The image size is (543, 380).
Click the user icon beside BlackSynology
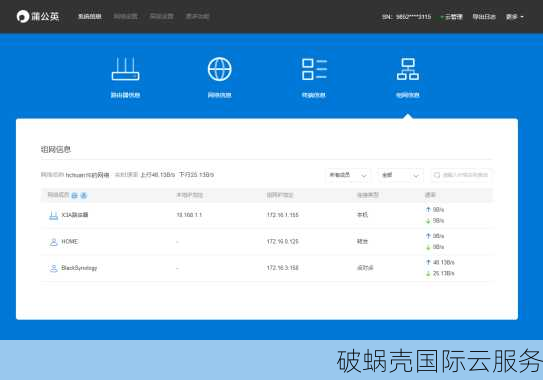[53, 268]
